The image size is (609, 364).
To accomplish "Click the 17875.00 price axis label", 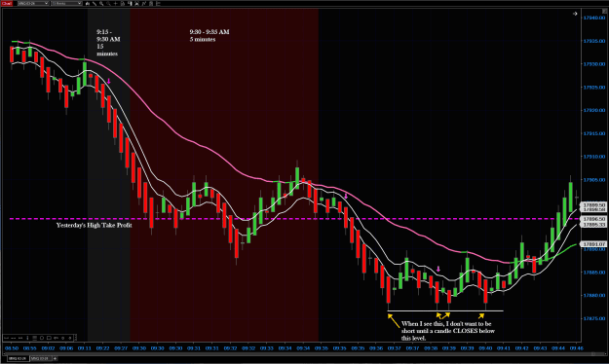I will pyautogui.click(x=594, y=318).
